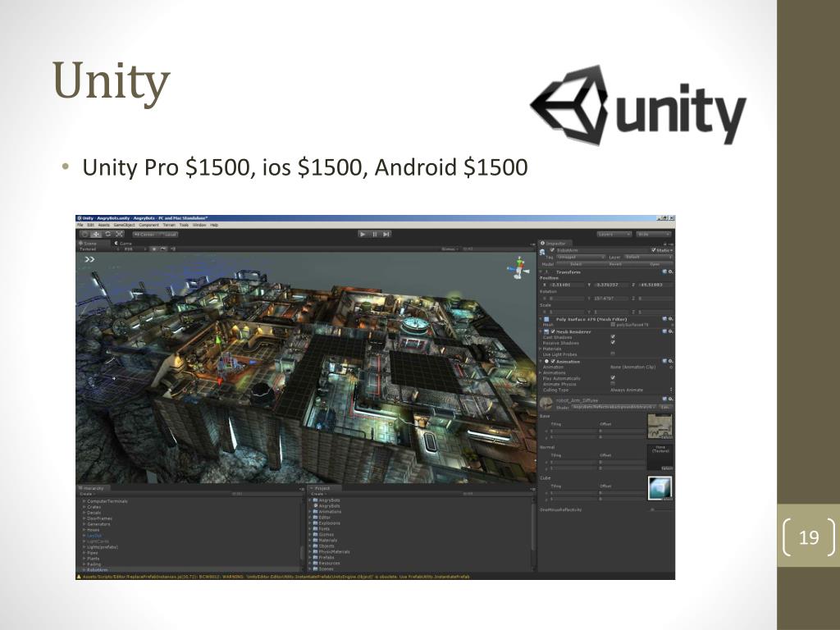
Task: Select the Hierarchy tab
Action: click(x=94, y=488)
